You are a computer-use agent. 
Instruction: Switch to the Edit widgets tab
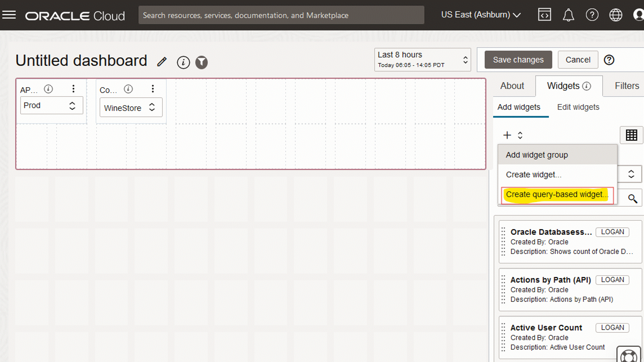(578, 107)
